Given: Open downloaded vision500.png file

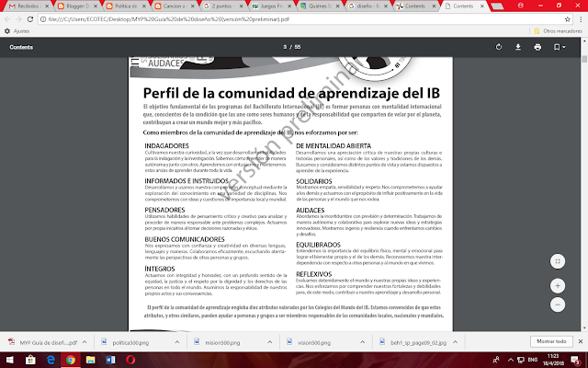Looking at the screenshot, I should click(x=310, y=342).
